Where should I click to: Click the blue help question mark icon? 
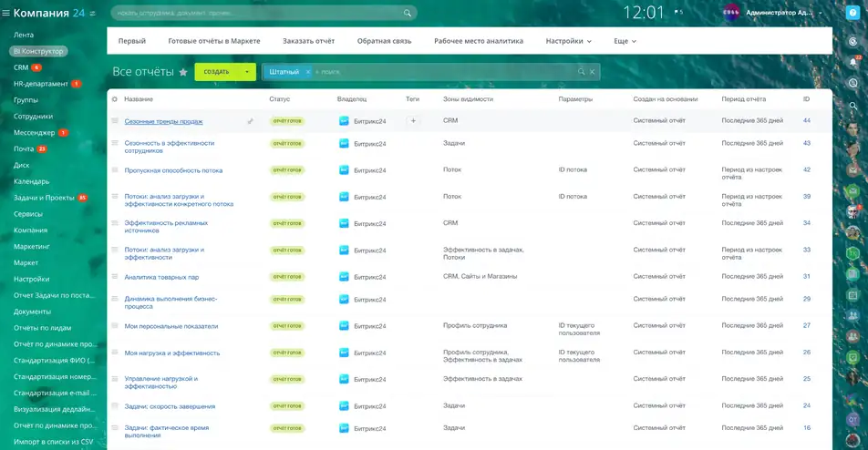click(x=852, y=13)
